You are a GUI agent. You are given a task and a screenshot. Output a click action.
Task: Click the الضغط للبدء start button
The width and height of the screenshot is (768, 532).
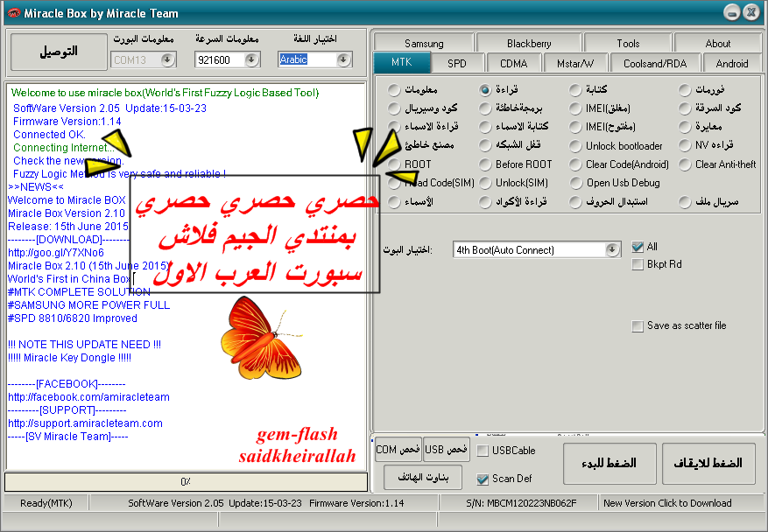(609, 464)
